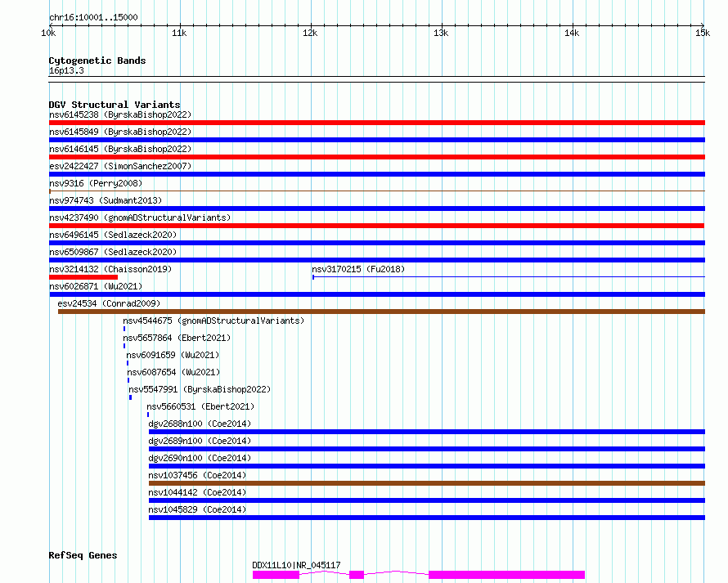
Task: Click the RefSeq Genes track title
Action: point(83,556)
